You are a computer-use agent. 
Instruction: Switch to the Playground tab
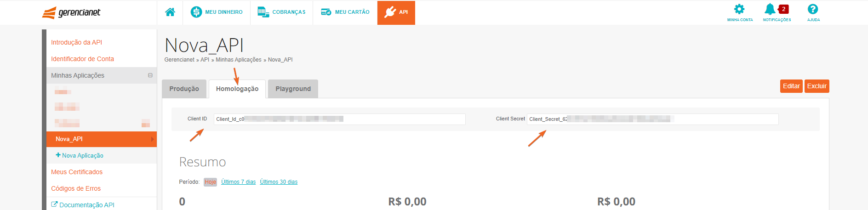click(293, 89)
